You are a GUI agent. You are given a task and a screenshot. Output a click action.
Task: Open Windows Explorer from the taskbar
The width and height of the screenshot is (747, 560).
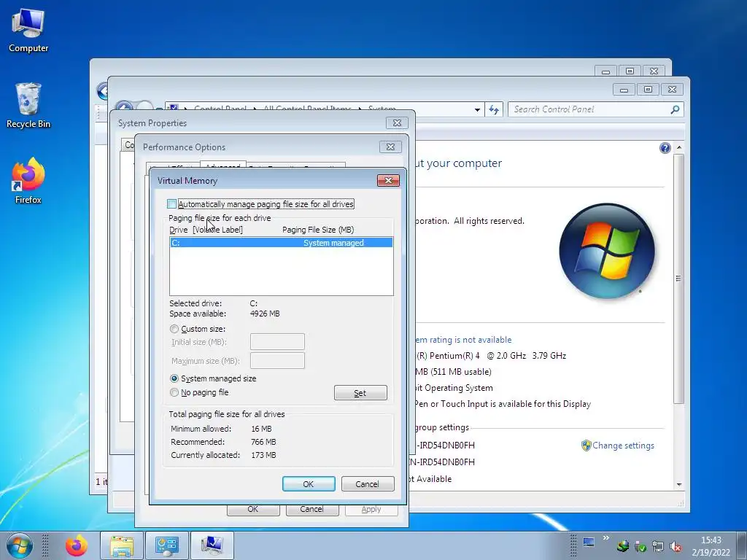tap(122, 545)
